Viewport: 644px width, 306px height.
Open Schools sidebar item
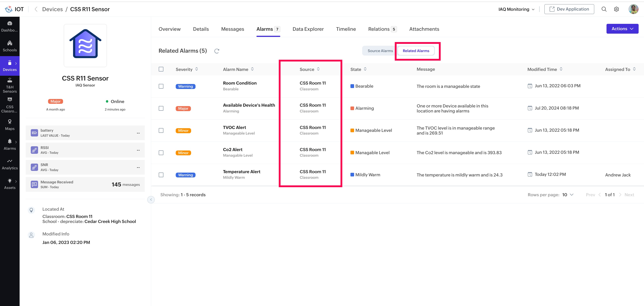click(x=10, y=46)
